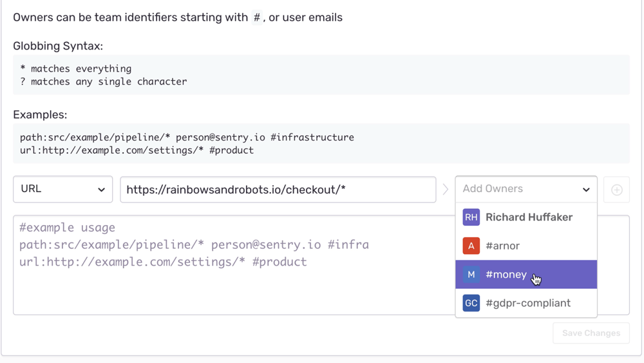The width and height of the screenshot is (644, 363).
Task: Click the Examples heading label
Action: pyautogui.click(x=40, y=115)
